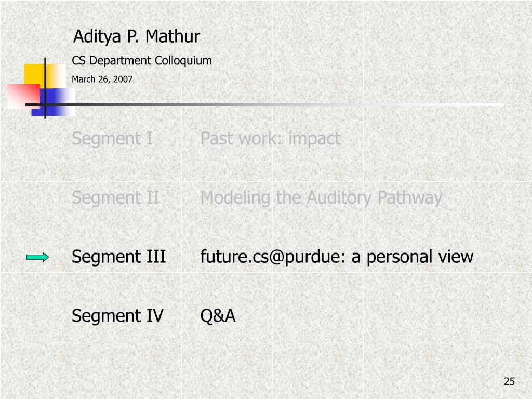Click slide number 25

tap(509, 381)
